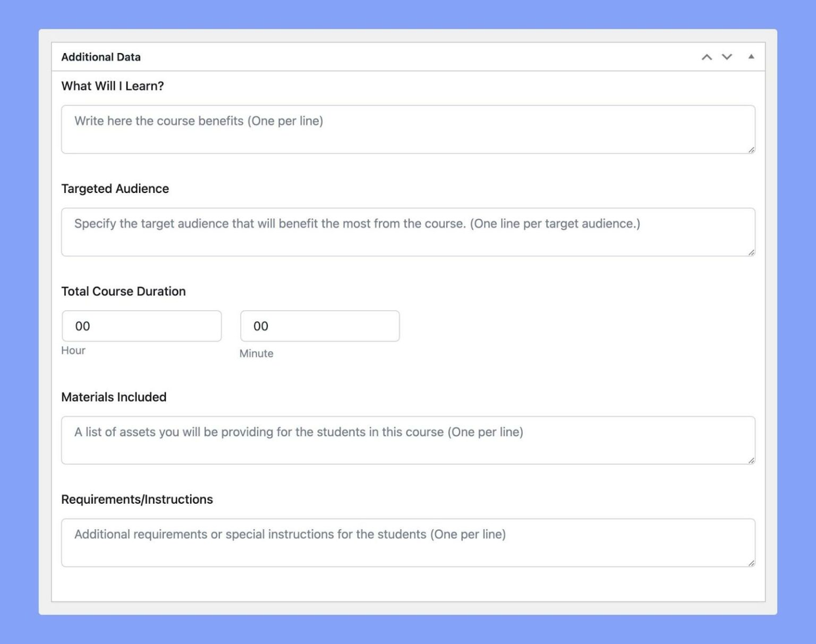Click the Hour duration field showing 00
The width and height of the screenshot is (816, 644).
[141, 326]
